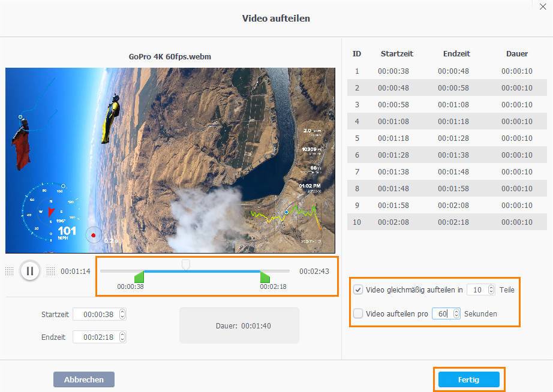The height and width of the screenshot is (392, 553).
Task: Select segment row ID 1
Action: [x=447, y=71]
